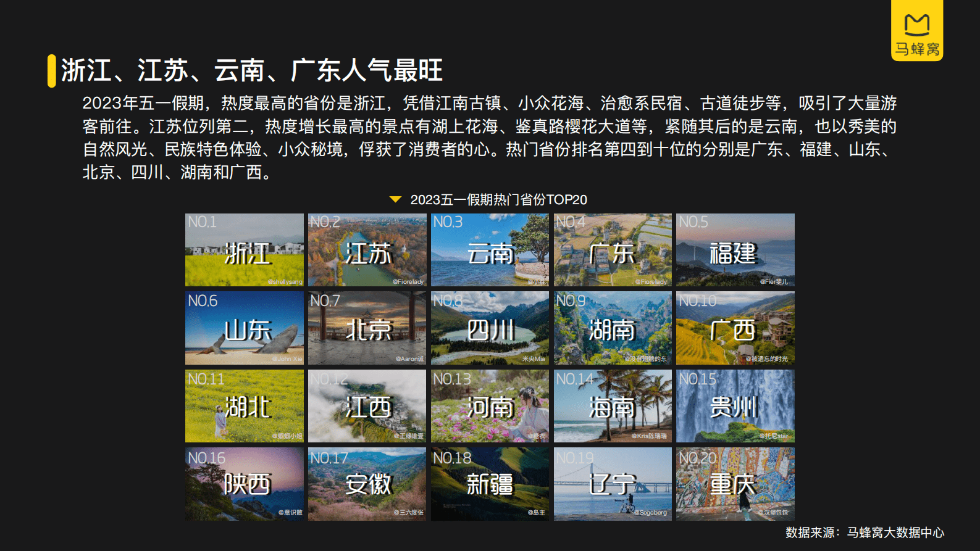Open the NO.10 广西 image card
This screenshot has width=980, height=551.
click(x=735, y=328)
